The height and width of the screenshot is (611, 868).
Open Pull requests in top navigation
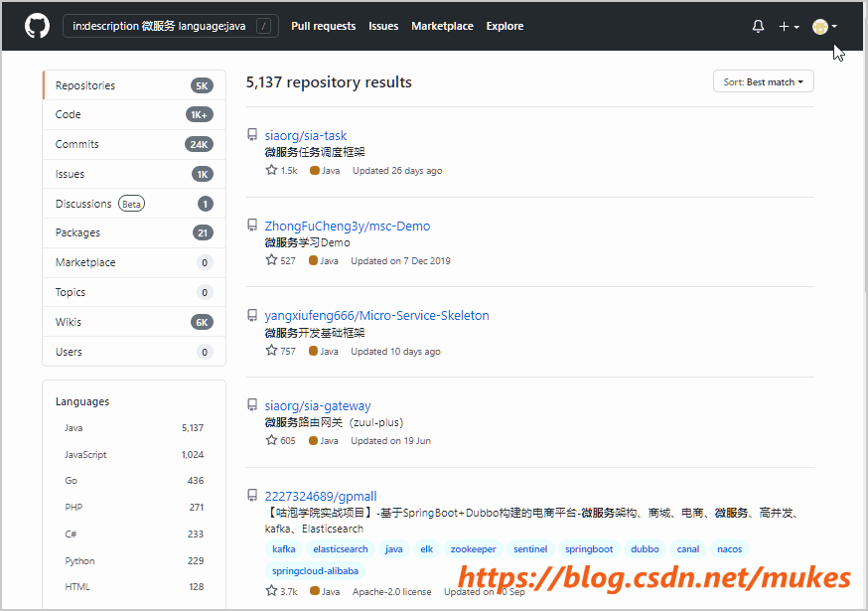[324, 26]
